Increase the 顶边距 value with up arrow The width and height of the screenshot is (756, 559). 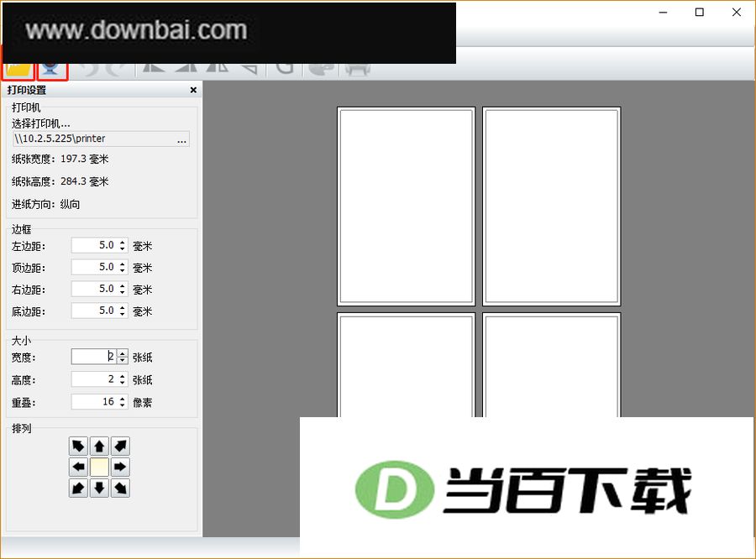click(x=123, y=264)
